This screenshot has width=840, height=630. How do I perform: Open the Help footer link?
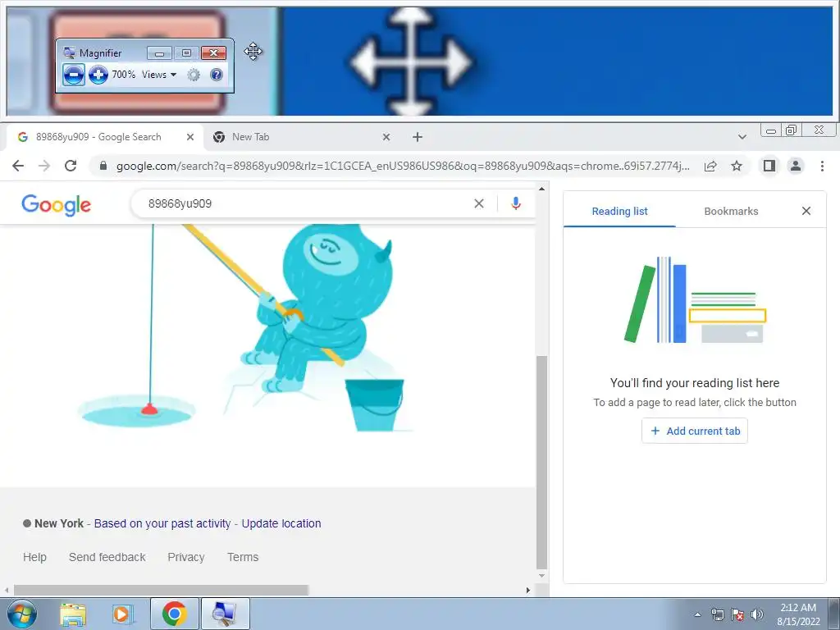34,557
